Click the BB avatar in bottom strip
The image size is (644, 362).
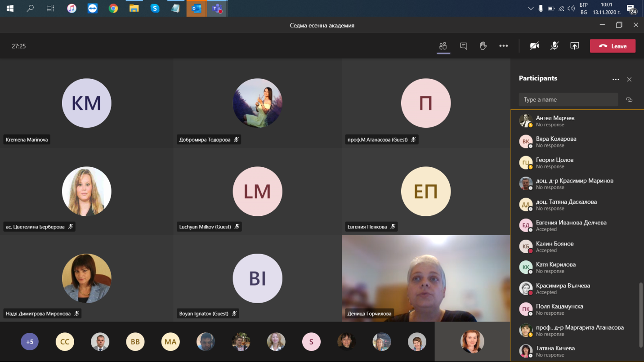(135, 342)
